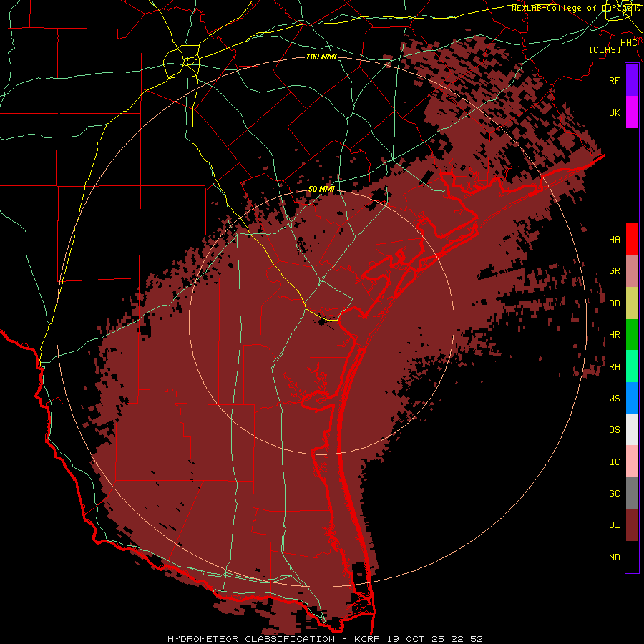Click the 22:52 timestamp
Viewport: 644px width, 644px height.
click(x=468, y=639)
